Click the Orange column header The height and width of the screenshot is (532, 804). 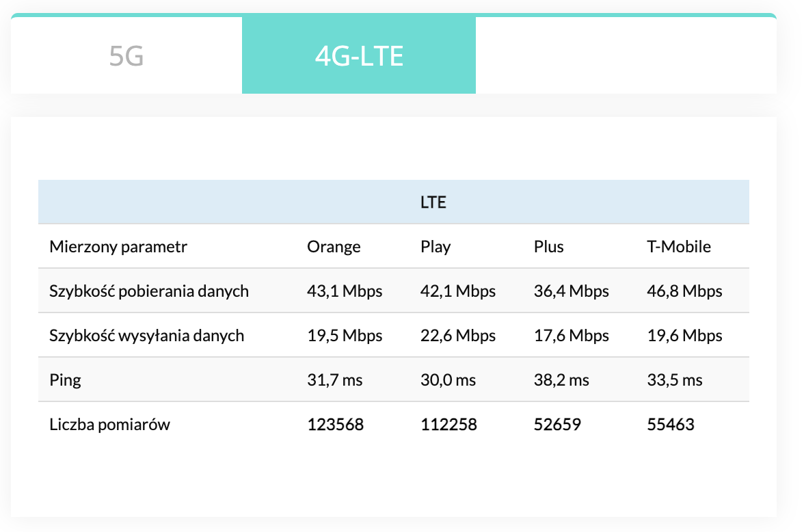[334, 247]
